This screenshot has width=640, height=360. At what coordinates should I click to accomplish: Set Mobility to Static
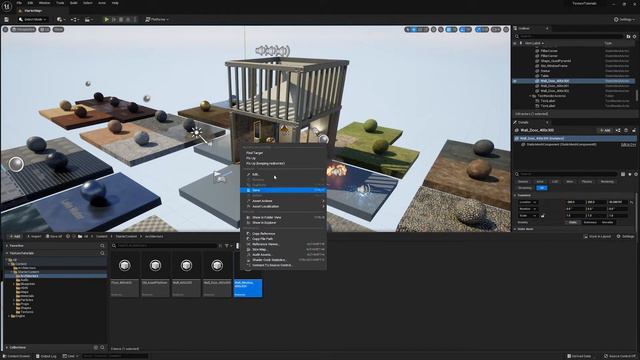573,222
